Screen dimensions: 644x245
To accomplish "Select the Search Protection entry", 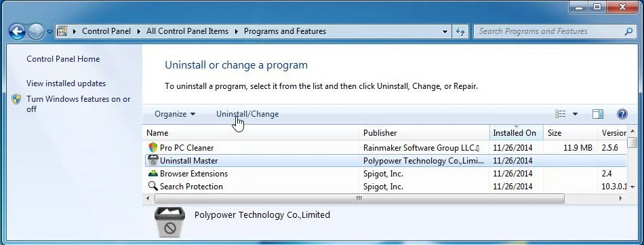I will (386, 187).
